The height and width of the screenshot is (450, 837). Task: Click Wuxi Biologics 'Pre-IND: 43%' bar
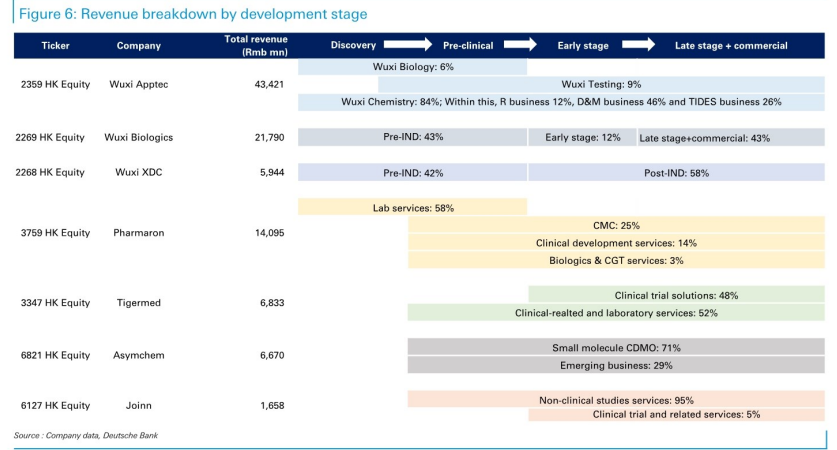click(413, 137)
